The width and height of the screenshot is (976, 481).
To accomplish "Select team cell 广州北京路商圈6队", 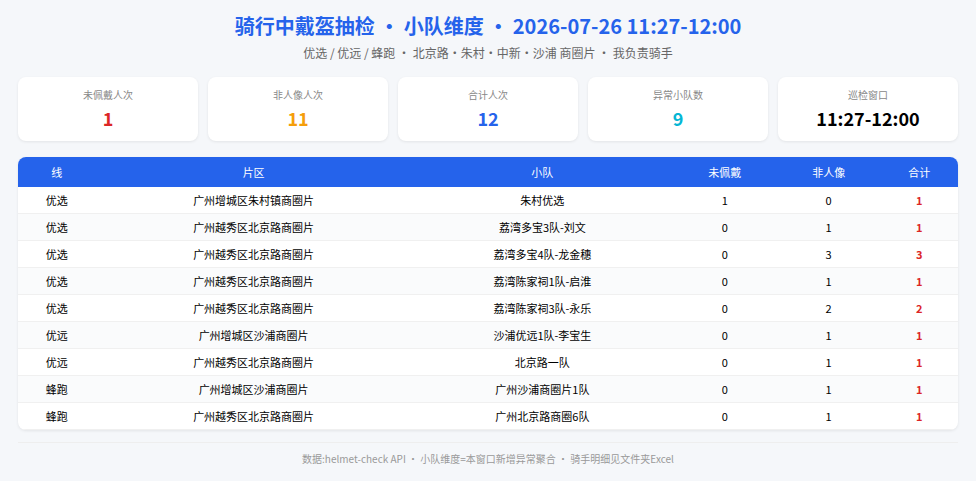I will (542, 417).
